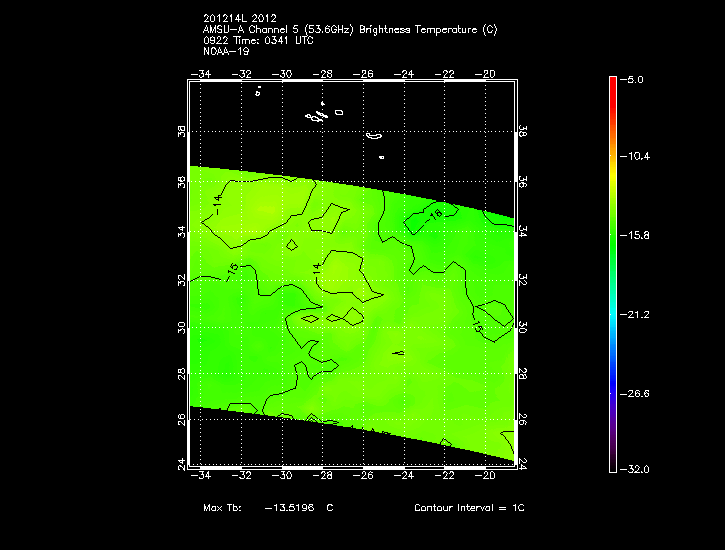Click the -21.2 color bar tick label
Screen dimensions: 725x550
pos(638,314)
